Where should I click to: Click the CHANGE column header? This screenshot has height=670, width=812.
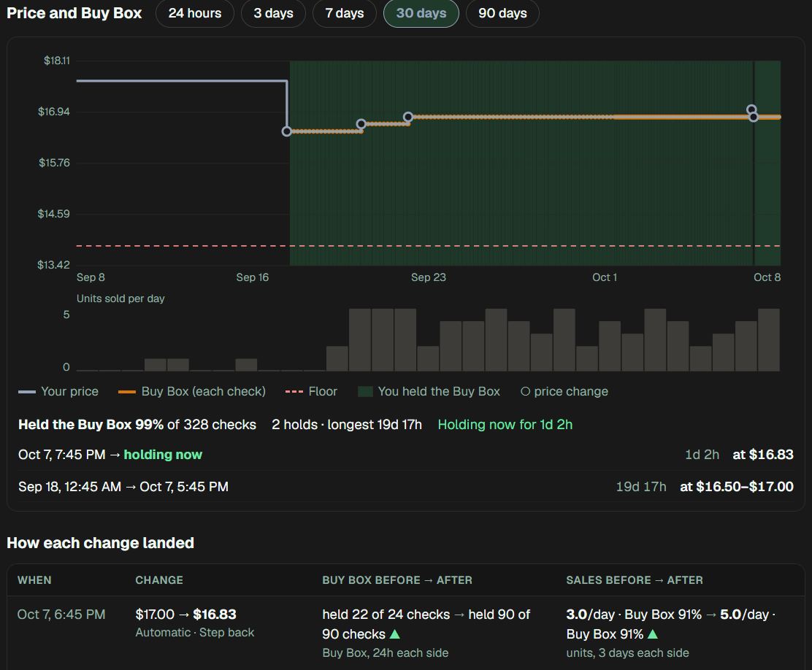[x=159, y=580]
